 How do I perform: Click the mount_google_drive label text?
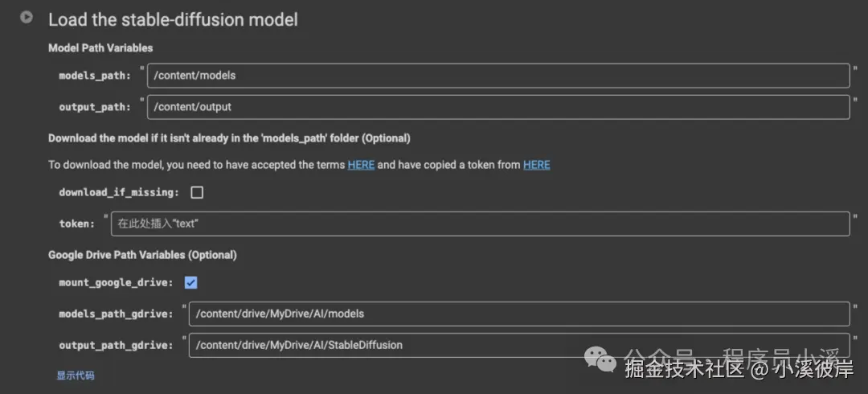pos(117,282)
